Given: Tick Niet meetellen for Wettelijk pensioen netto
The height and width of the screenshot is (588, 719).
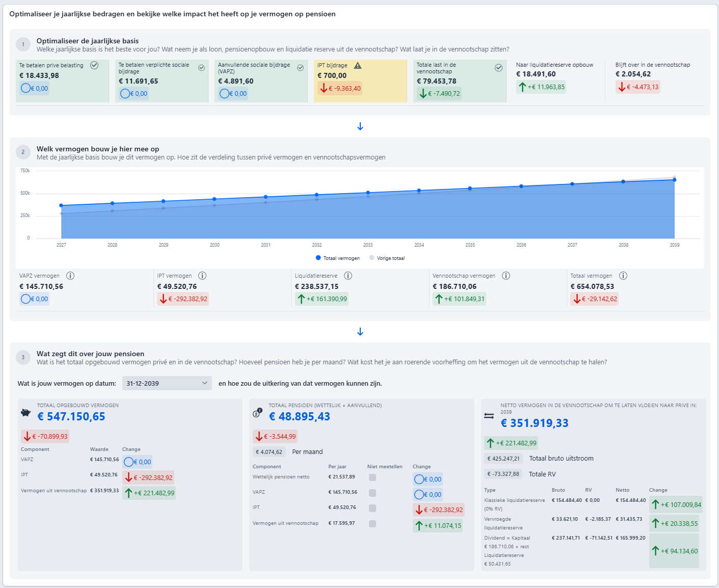Looking at the screenshot, I should click(372, 477).
